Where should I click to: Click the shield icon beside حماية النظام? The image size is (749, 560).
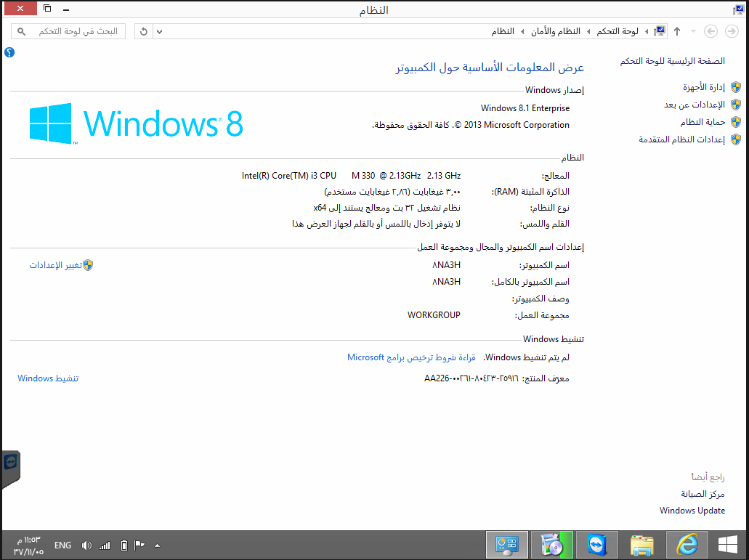point(736,122)
